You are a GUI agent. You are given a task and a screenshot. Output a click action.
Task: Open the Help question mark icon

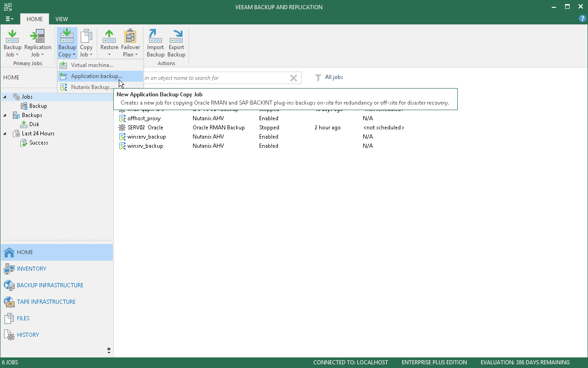(582, 19)
